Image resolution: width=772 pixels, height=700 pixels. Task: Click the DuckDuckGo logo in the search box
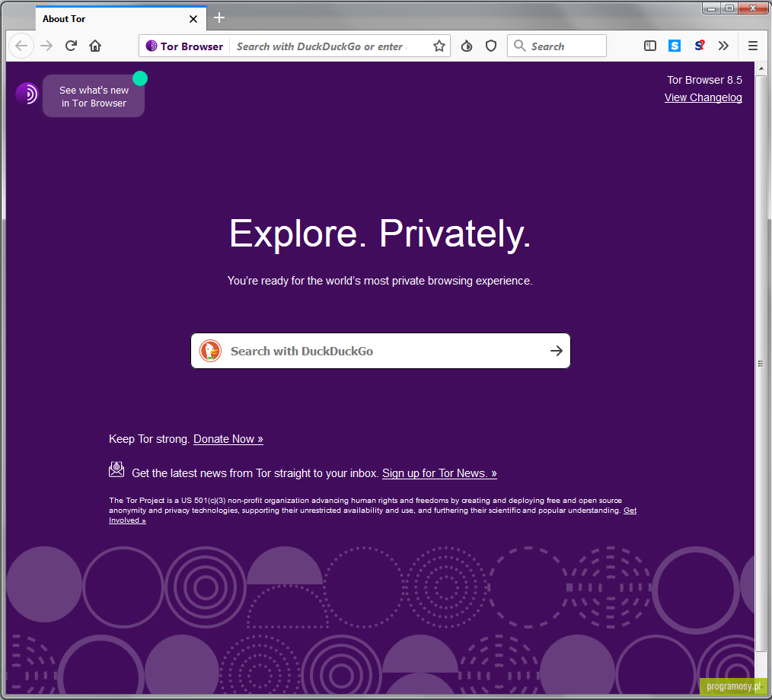pyautogui.click(x=210, y=351)
